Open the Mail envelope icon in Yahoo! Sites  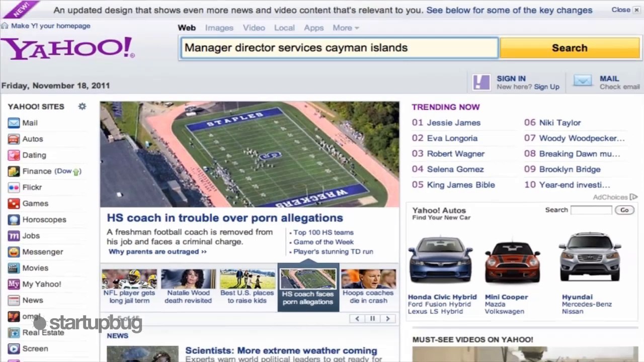(x=14, y=123)
